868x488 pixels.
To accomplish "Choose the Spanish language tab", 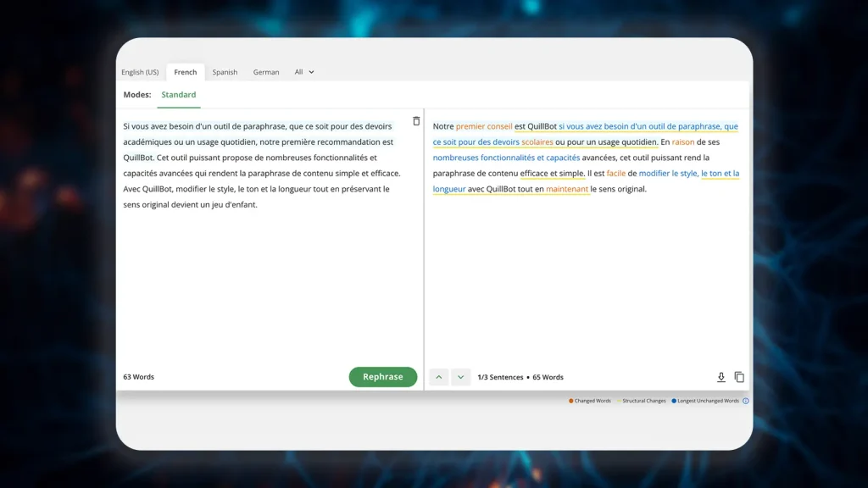I will coord(225,72).
